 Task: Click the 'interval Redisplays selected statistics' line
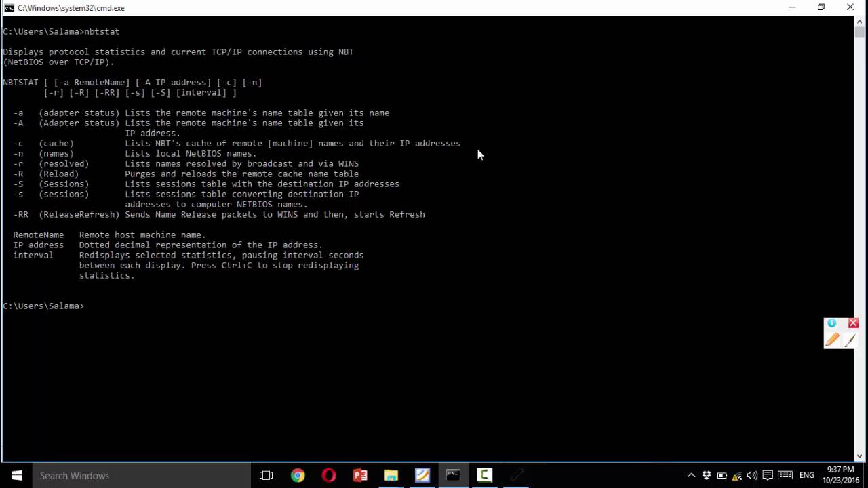click(x=189, y=255)
